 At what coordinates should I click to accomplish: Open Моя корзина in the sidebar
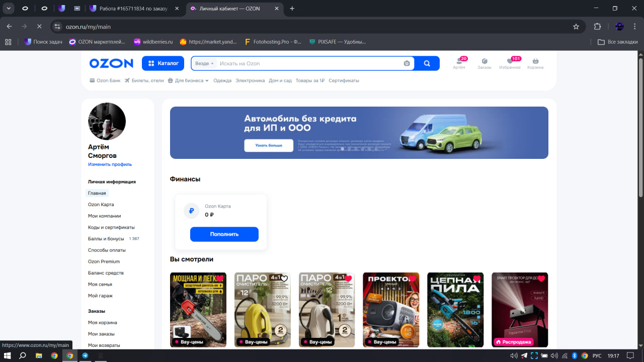click(x=103, y=322)
